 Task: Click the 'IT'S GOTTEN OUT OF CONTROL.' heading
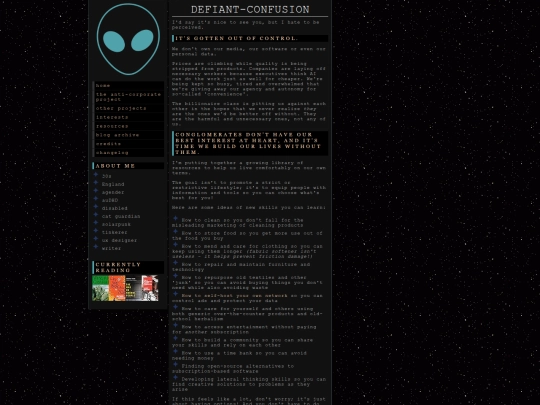coord(250,38)
